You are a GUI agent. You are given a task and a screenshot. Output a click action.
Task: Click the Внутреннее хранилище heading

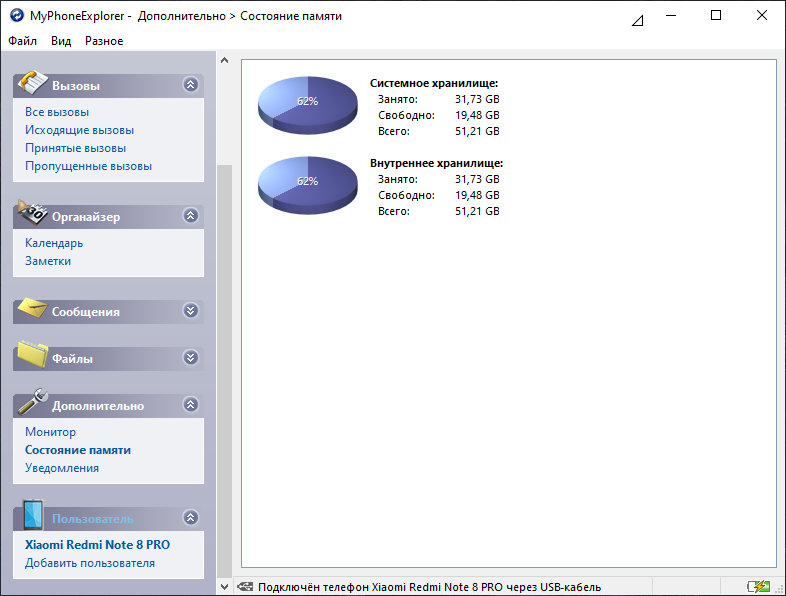pyautogui.click(x=437, y=163)
